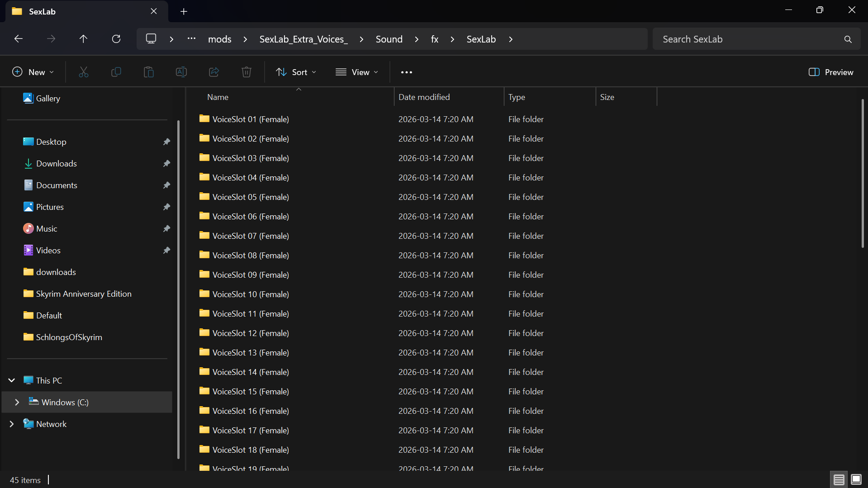The image size is (868, 488).
Task: Open Default folder in sidebar
Action: [49, 316]
